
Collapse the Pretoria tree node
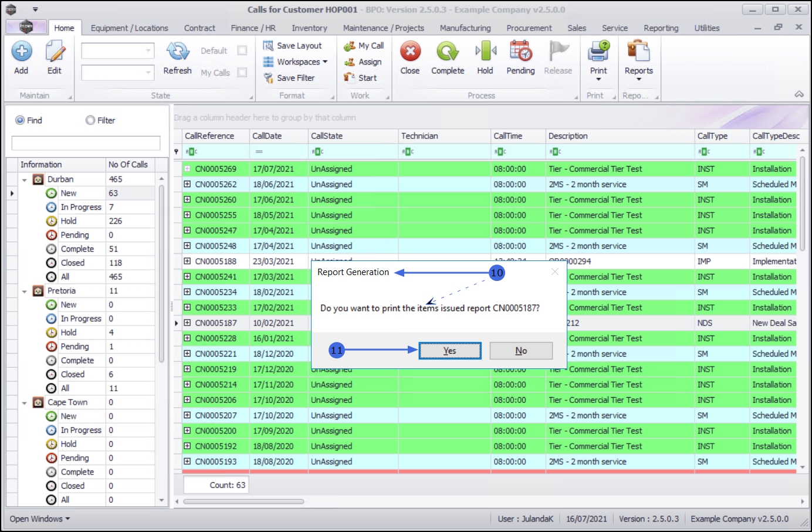point(25,291)
